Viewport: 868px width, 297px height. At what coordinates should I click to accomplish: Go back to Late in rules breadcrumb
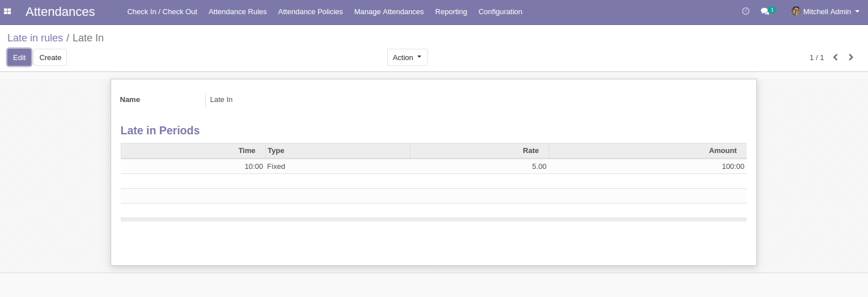click(x=35, y=38)
